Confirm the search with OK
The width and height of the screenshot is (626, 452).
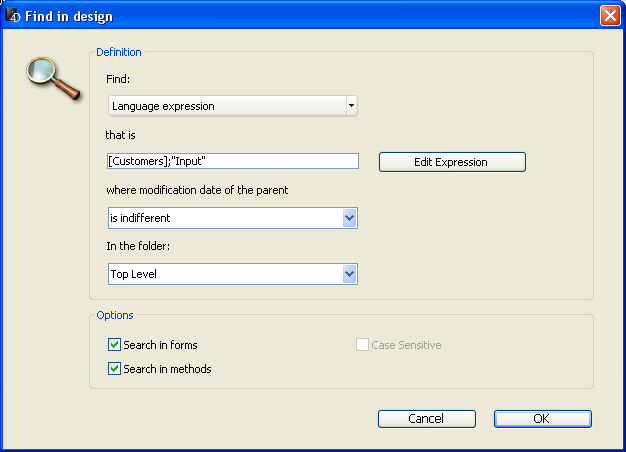(x=542, y=419)
